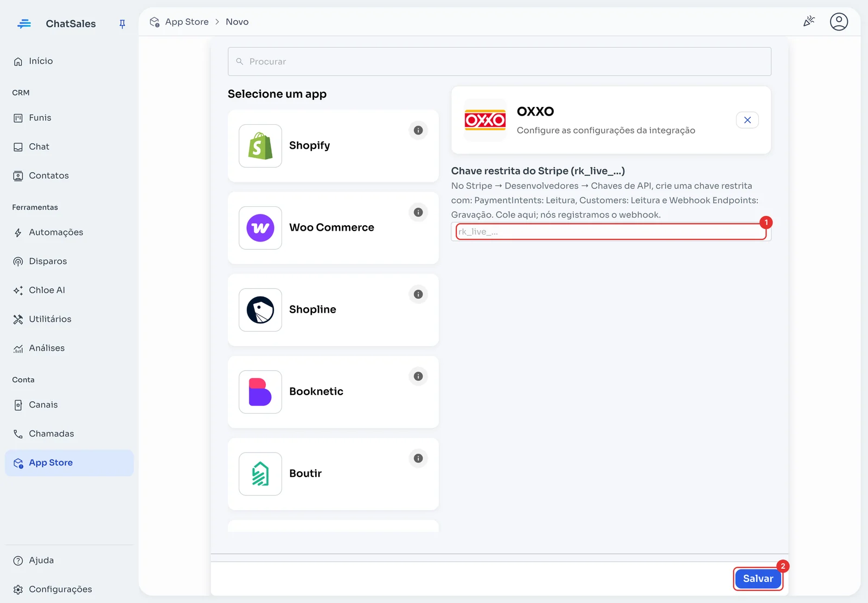The image size is (868, 603).
Task: Click the pin sidebar icon
Action: click(x=122, y=23)
